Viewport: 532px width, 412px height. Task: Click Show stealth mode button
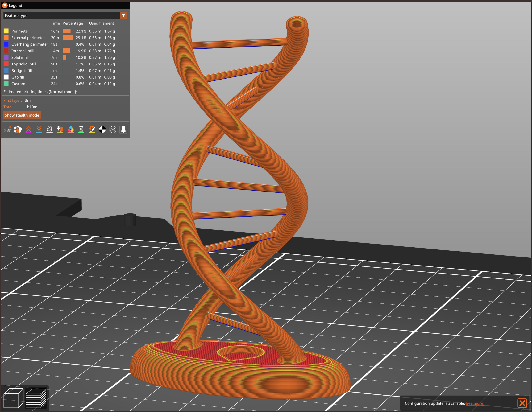coord(22,115)
